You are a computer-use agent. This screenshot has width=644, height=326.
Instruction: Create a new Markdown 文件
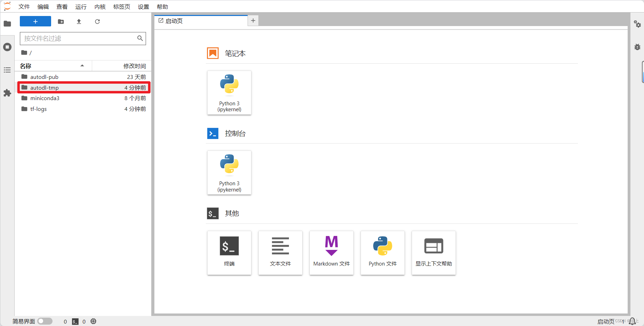coord(331,253)
